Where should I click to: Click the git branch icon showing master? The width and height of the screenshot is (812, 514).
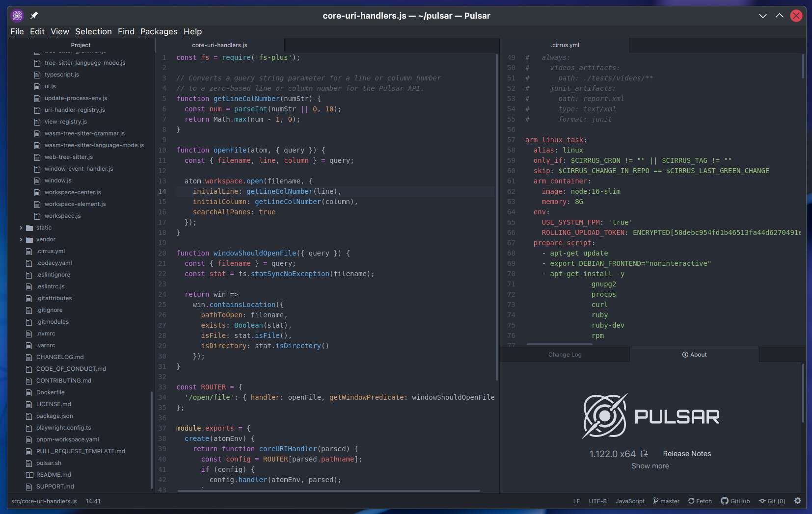(x=655, y=501)
